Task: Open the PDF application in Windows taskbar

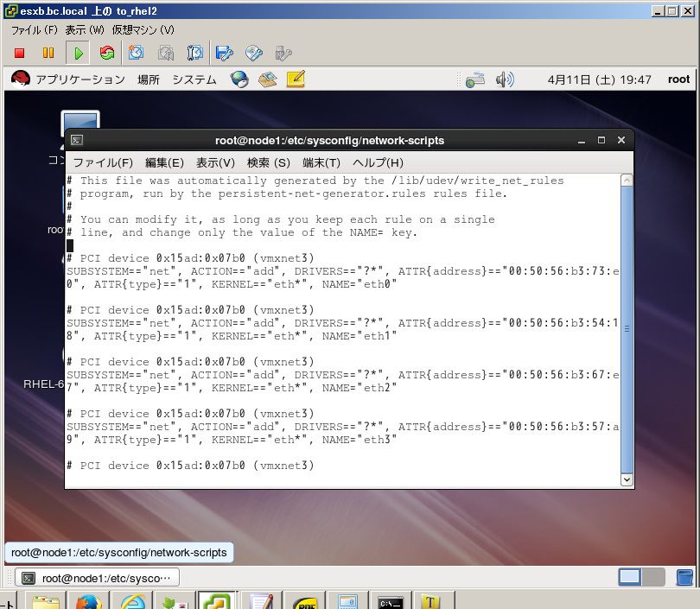Action: pos(305,603)
